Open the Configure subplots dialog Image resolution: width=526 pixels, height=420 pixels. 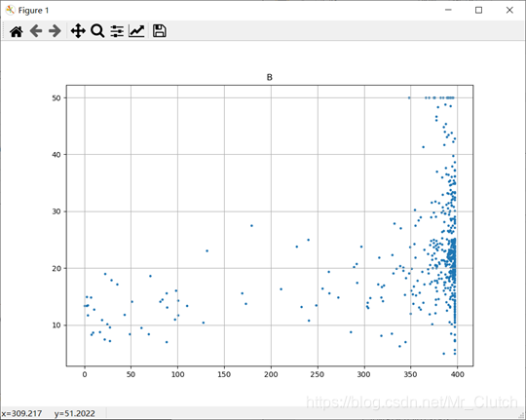pyautogui.click(x=117, y=31)
